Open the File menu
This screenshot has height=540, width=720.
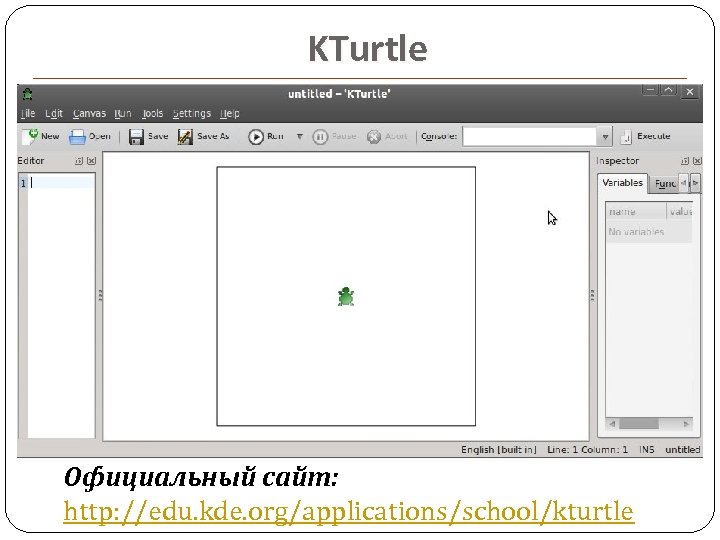28,113
